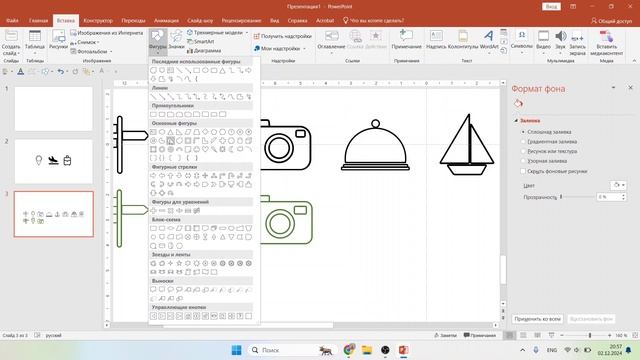640x360 pixels.
Task: Click Вставить медиаконтент button
Action: click(607, 42)
